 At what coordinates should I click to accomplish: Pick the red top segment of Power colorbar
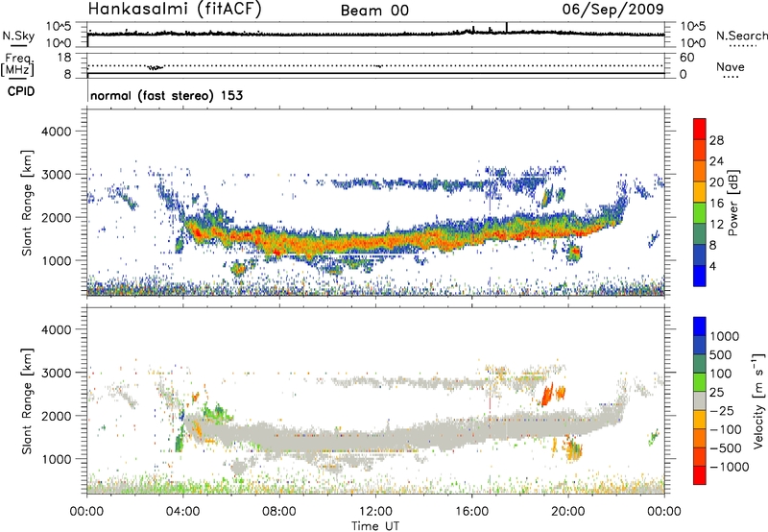pyautogui.click(x=700, y=129)
